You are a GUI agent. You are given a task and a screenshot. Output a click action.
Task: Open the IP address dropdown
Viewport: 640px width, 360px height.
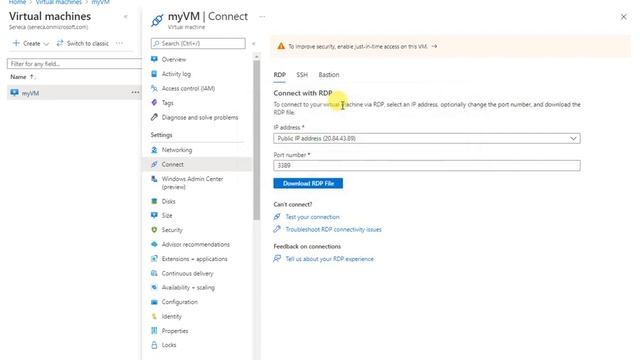[x=427, y=138]
